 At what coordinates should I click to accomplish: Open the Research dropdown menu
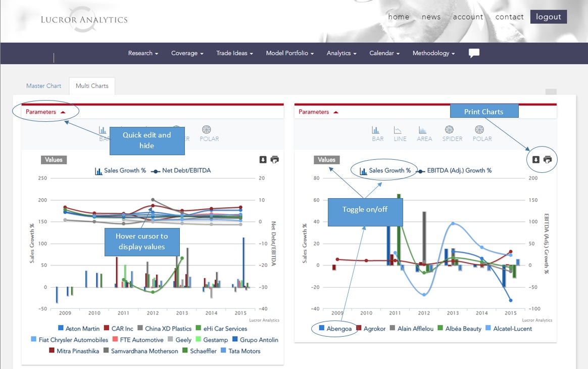click(143, 53)
